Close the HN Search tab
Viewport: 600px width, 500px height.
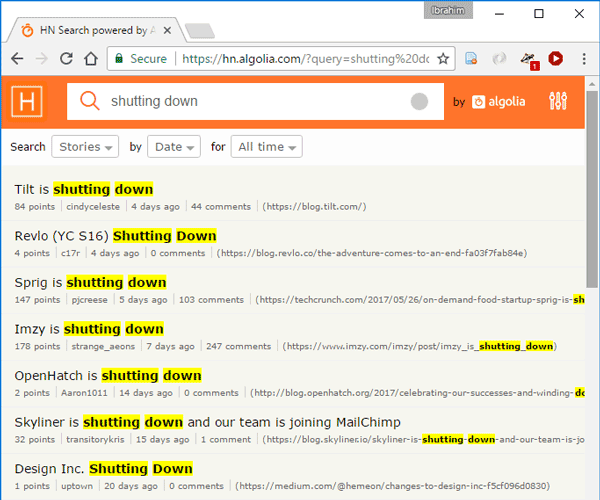(x=167, y=30)
